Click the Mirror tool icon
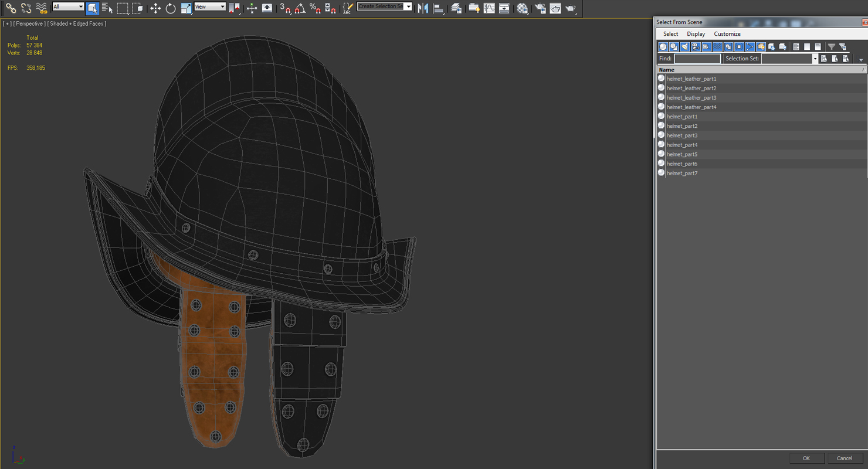This screenshot has height=469, width=868. tap(423, 8)
